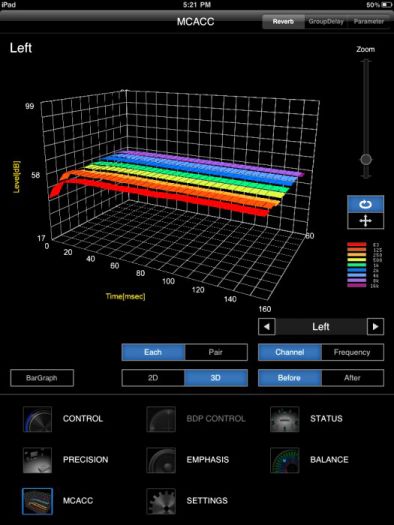
Task: Open the STATUS gauge icon
Action: click(285, 419)
